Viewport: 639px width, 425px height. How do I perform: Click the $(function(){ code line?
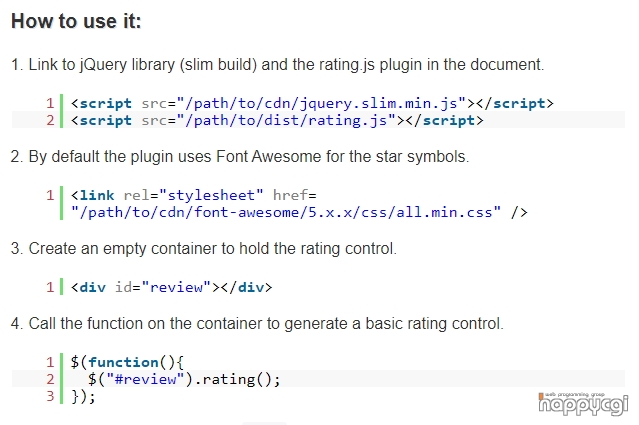pyautogui.click(x=127, y=362)
